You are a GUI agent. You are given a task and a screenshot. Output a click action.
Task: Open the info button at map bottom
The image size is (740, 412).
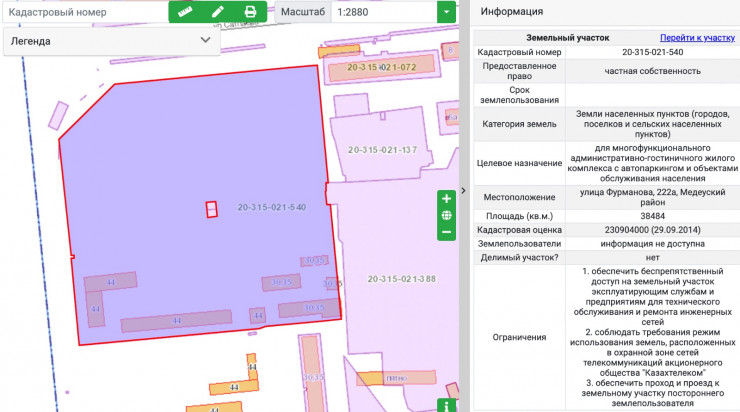(446, 405)
